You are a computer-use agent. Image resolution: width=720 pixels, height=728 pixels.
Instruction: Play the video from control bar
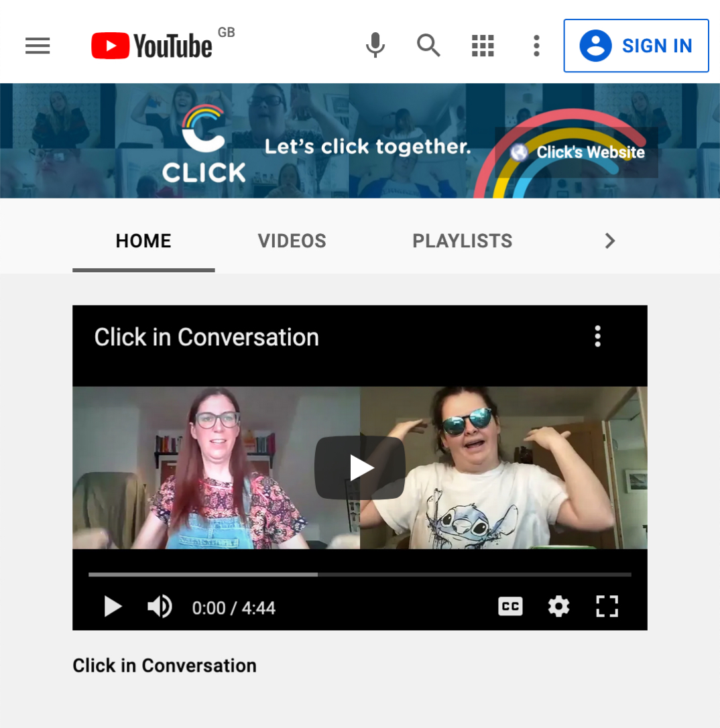click(x=113, y=607)
